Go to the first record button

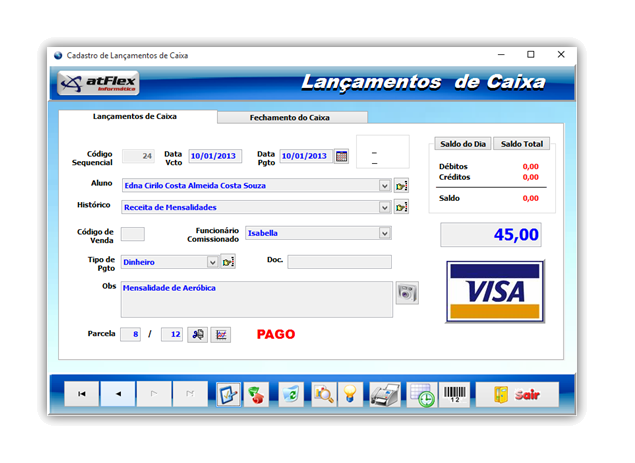[81, 394]
